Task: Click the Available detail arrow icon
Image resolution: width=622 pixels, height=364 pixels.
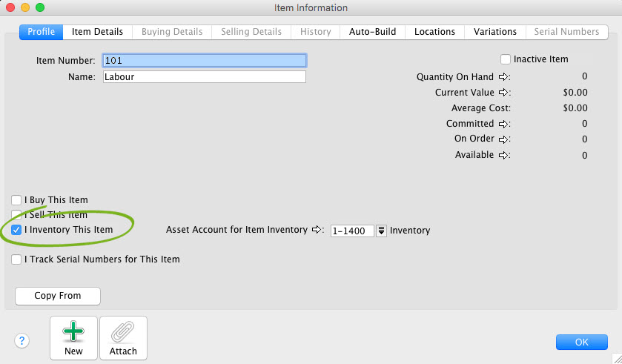Action: [x=503, y=155]
